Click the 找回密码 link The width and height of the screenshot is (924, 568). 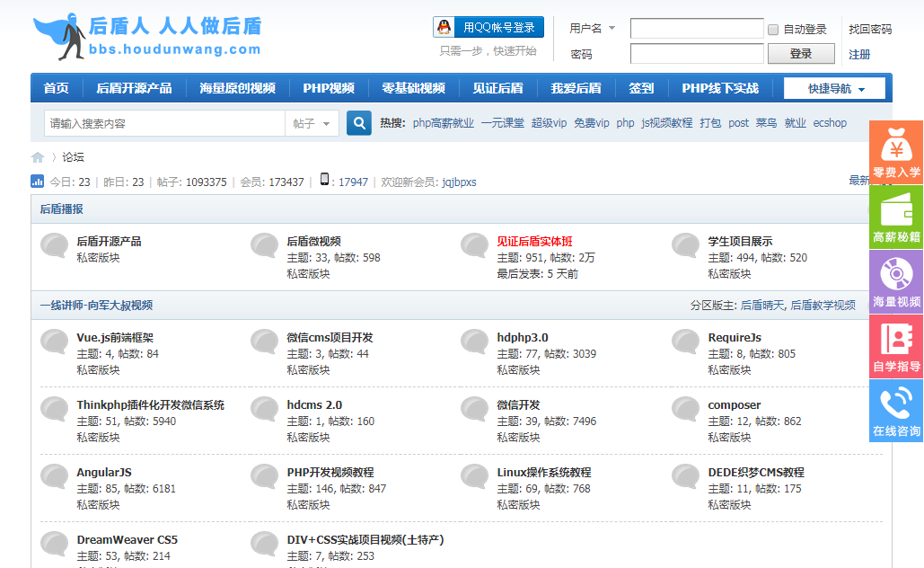pyautogui.click(x=870, y=30)
